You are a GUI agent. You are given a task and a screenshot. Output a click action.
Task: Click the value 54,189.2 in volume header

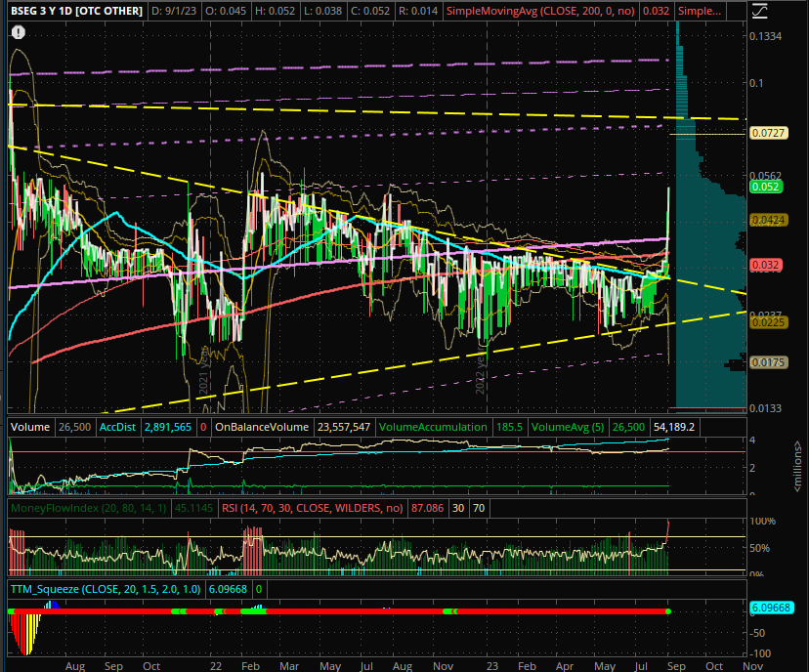[674, 427]
